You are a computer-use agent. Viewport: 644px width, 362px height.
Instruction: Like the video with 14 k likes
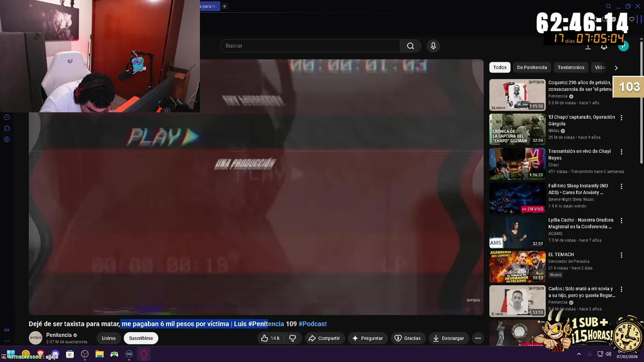[x=270, y=338]
